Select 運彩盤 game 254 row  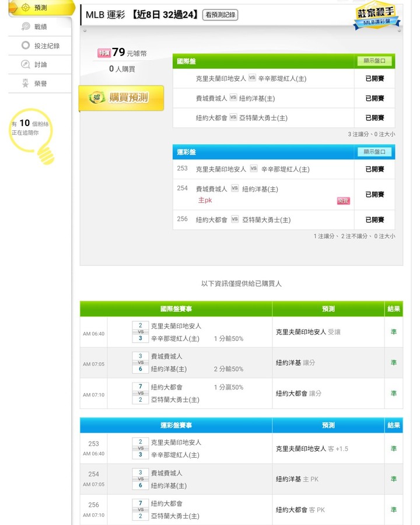tap(283, 194)
